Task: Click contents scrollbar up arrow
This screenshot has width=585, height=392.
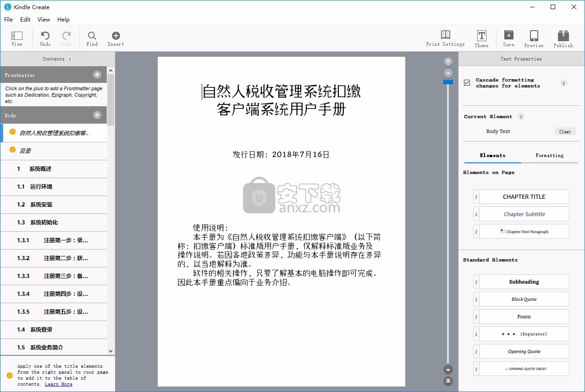Action: [x=110, y=70]
